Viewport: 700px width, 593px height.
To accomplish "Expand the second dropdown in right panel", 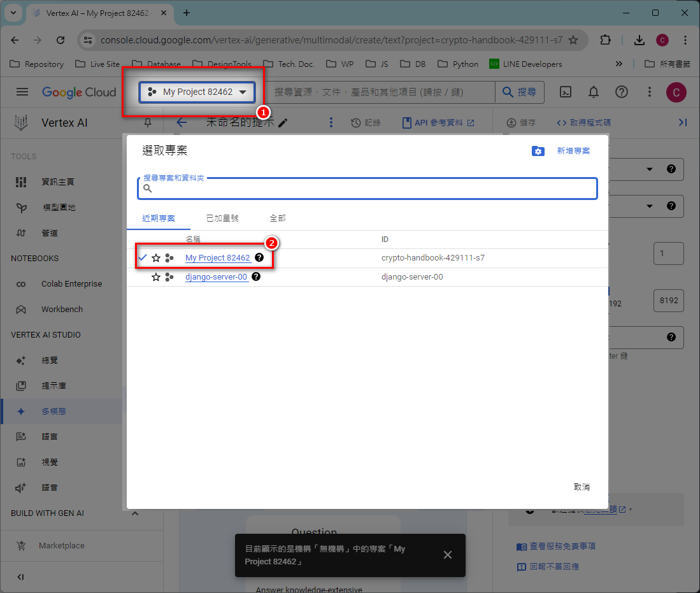I will pos(650,206).
